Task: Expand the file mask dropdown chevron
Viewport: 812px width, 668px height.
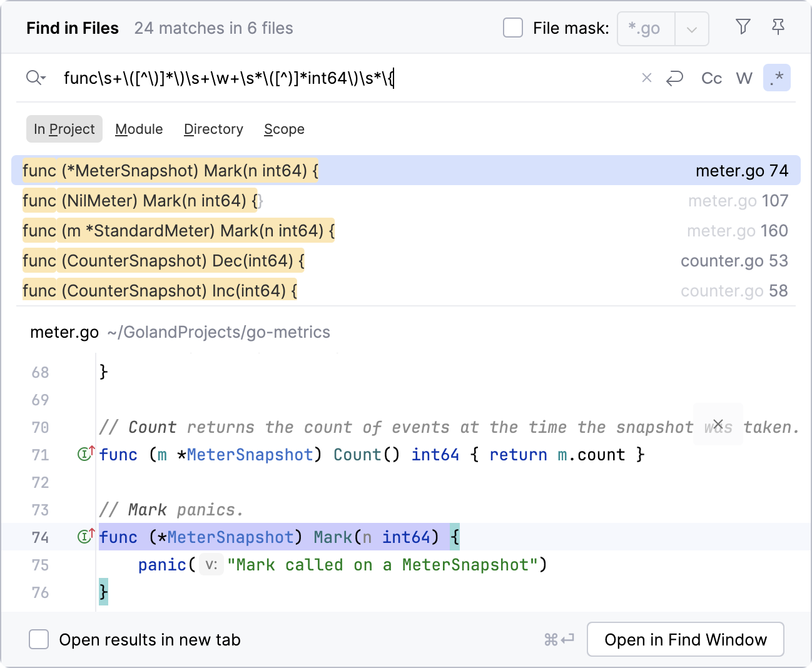Action: pos(692,28)
